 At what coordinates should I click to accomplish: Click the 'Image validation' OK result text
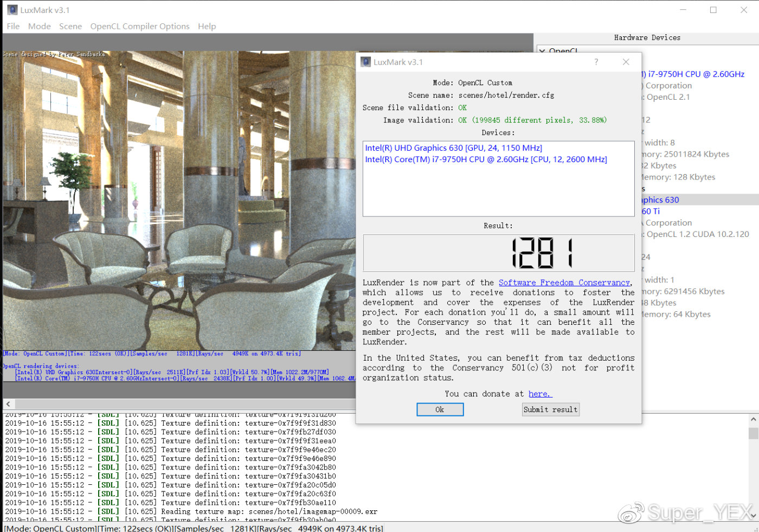(x=532, y=120)
